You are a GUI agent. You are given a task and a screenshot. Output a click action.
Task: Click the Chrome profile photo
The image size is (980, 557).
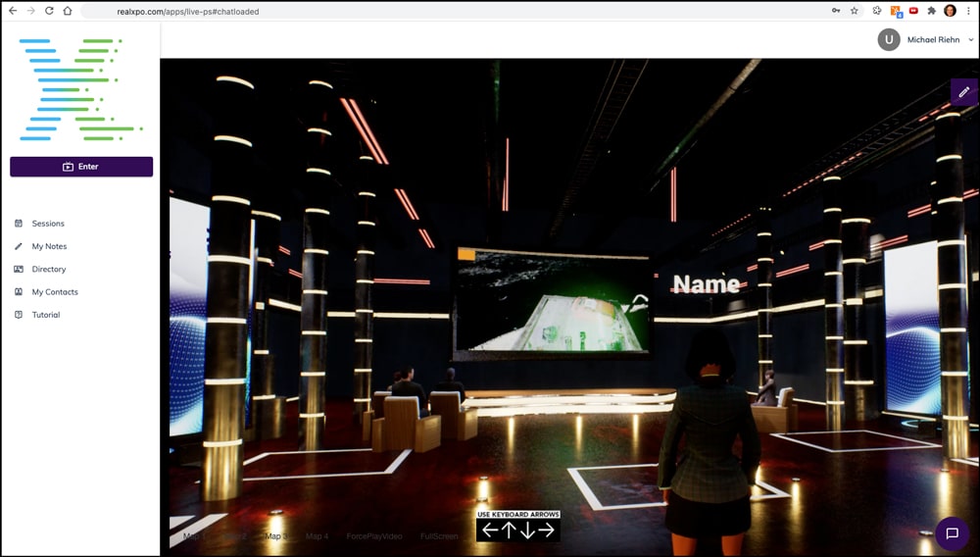tap(950, 11)
